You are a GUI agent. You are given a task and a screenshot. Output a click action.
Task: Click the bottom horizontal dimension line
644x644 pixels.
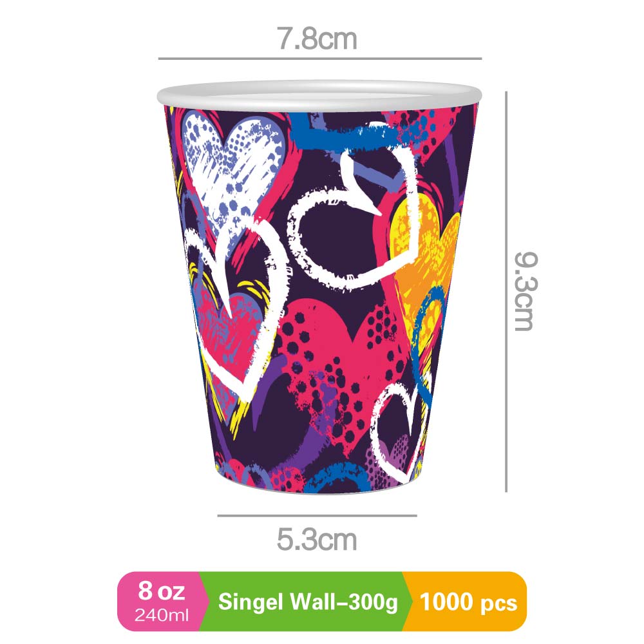click(317, 515)
